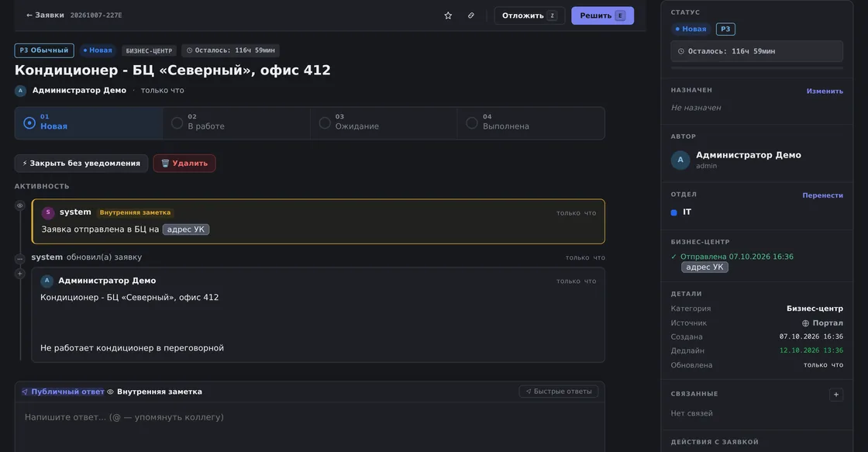Add a linked ticket with plus button

(x=836, y=395)
